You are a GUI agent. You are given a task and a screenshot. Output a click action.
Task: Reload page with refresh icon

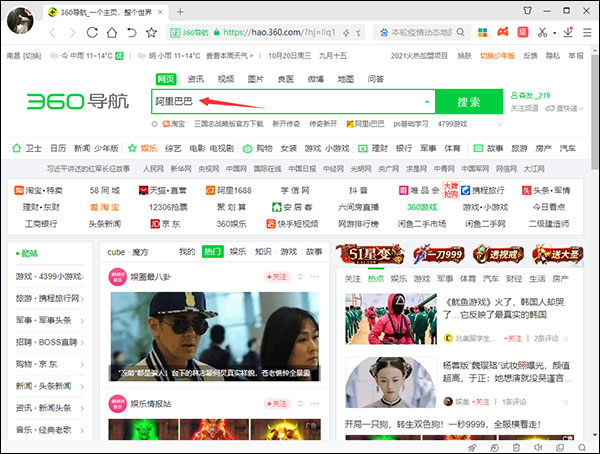(92, 33)
